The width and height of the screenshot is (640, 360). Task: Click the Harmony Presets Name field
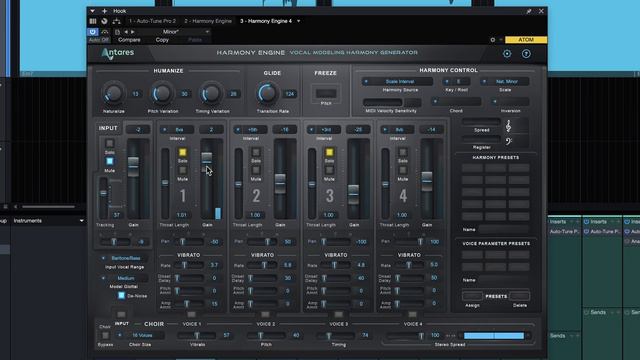504,229
